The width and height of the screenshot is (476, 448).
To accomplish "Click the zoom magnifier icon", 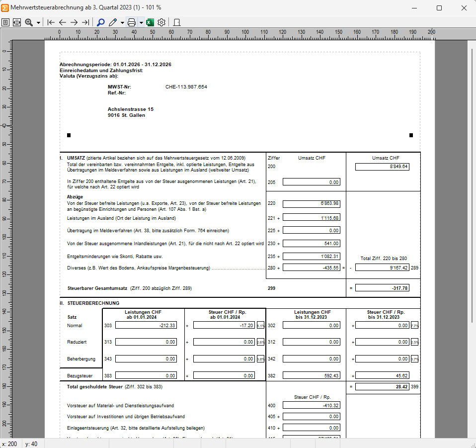I will [29, 22].
